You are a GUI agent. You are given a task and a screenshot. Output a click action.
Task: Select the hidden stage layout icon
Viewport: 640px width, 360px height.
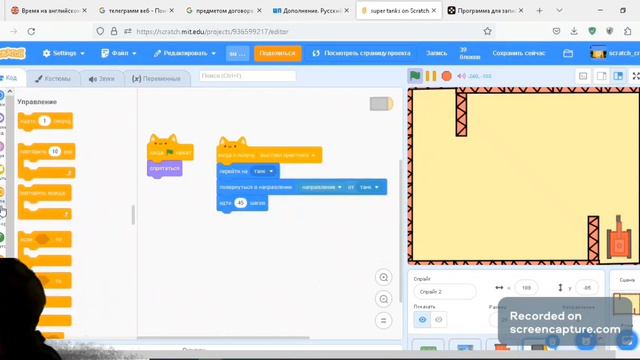(583, 76)
